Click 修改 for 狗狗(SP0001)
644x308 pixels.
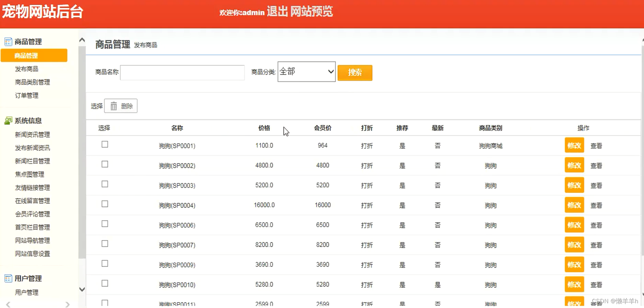click(x=574, y=145)
